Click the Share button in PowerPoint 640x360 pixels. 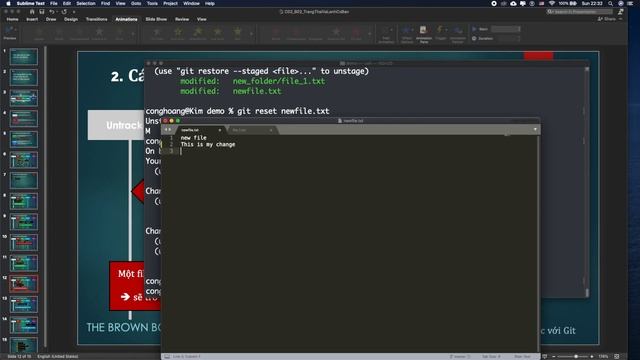(x=607, y=19)
